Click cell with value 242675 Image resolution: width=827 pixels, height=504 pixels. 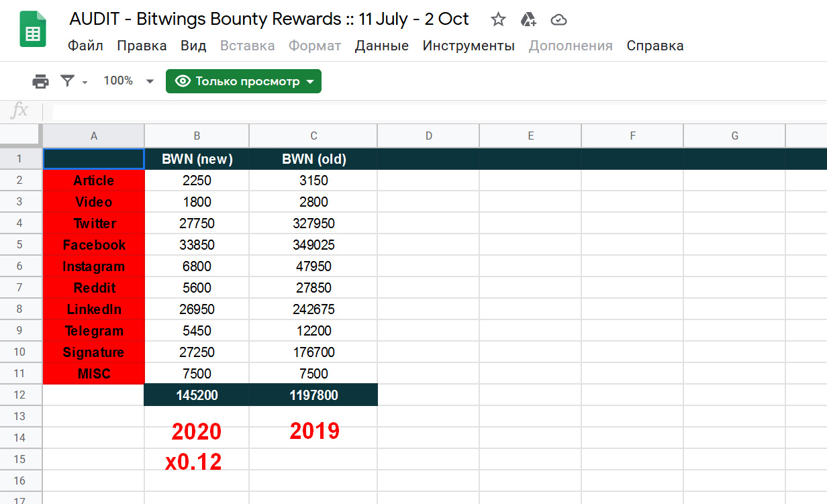[313, 309]
